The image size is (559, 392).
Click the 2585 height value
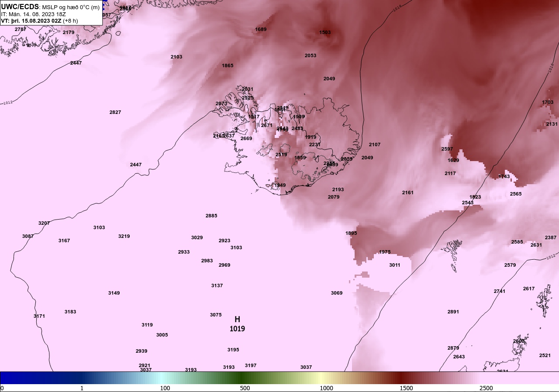517,242
